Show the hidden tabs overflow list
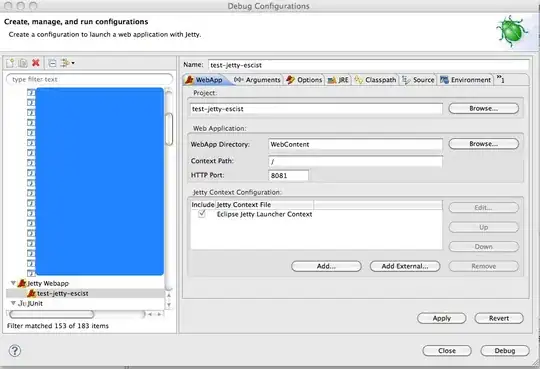The image size is (540, 369). pos(501,79)
